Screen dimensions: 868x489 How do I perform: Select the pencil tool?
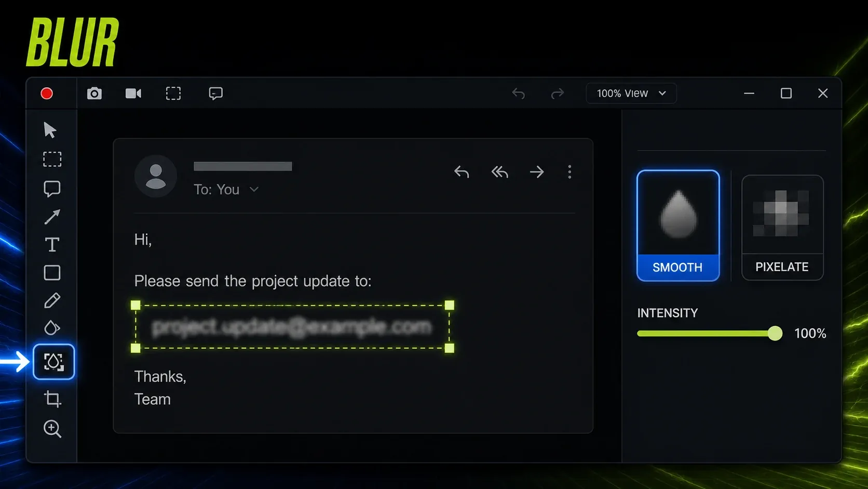tap(52, 300)
